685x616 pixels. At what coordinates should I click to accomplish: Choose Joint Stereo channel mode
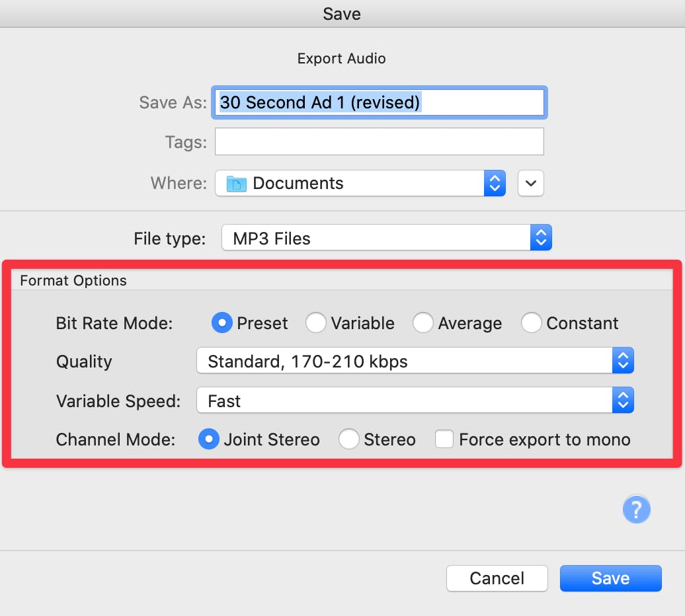tap(209, 440)
